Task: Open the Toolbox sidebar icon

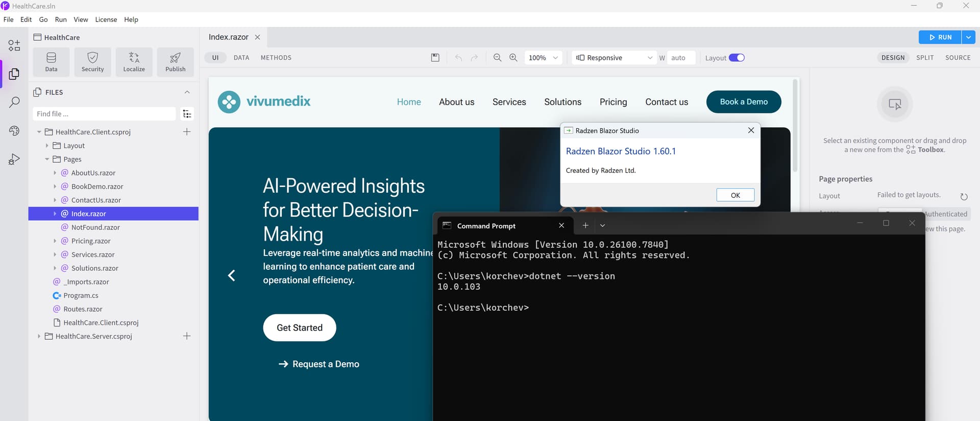Action: pyautogui.click(x=14, y=45)
